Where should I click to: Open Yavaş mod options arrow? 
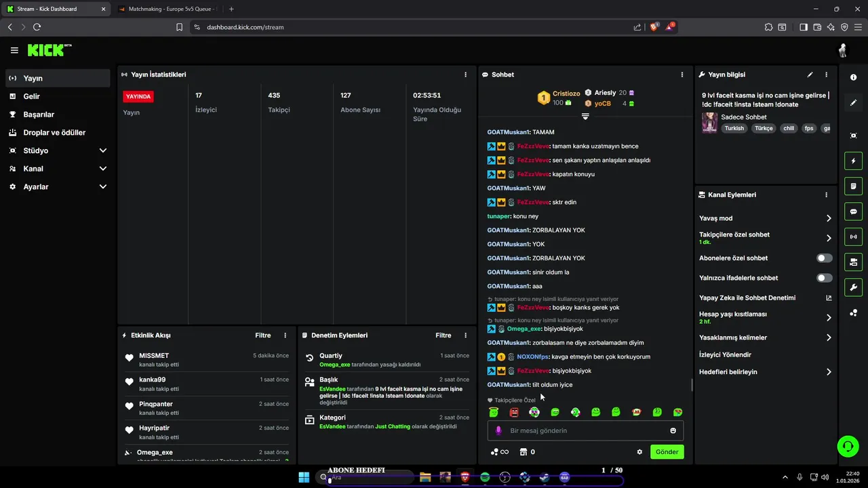(x=829, y=218)
